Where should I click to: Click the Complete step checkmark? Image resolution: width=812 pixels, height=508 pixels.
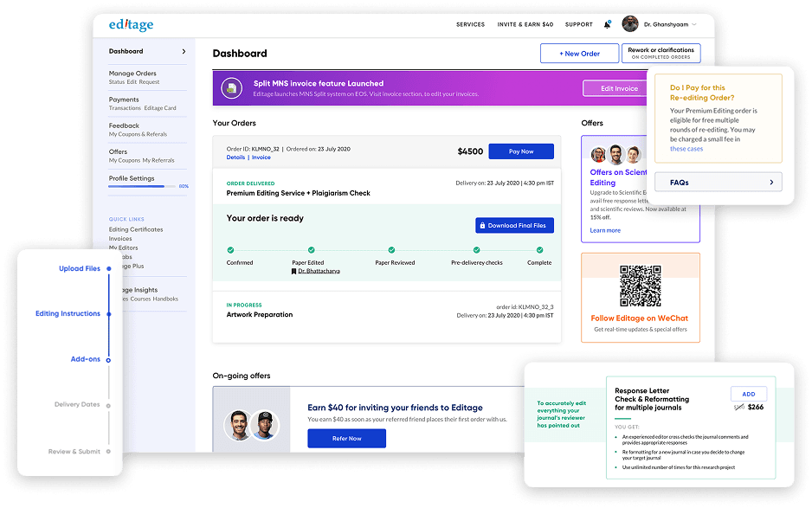(539, 250)
